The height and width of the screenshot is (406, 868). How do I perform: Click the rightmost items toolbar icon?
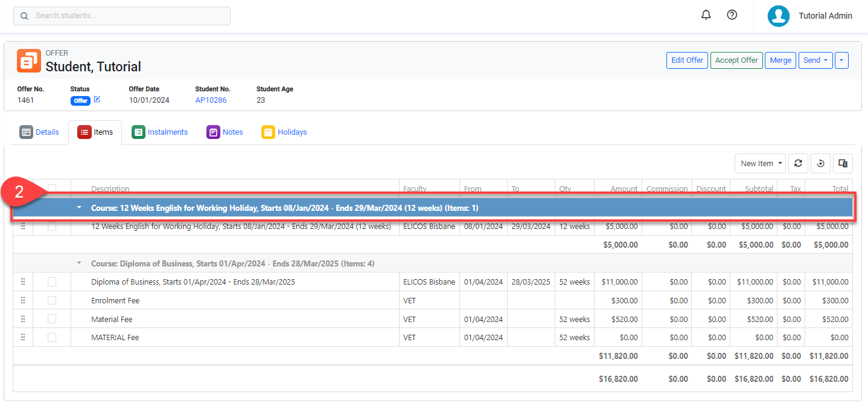(843, 163)
